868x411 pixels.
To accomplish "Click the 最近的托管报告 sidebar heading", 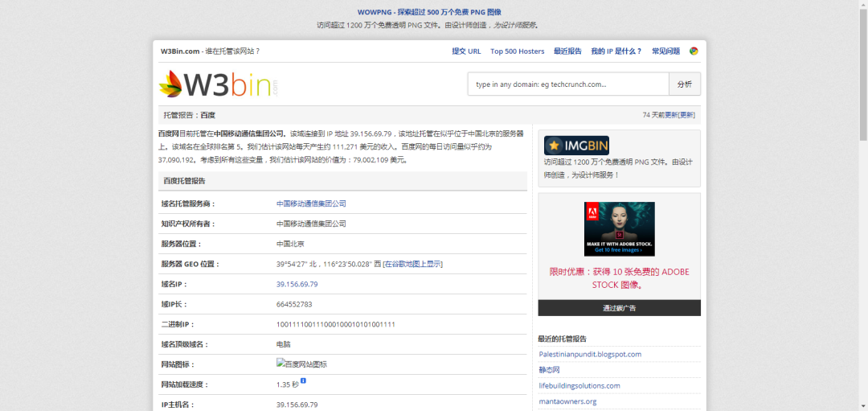I will click(x=562, y=339).
